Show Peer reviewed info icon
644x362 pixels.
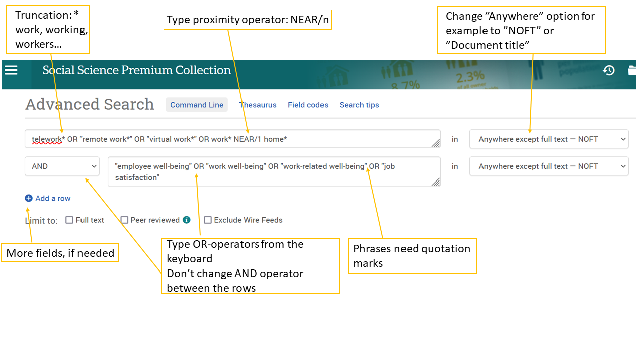click(x=187, y=220)
